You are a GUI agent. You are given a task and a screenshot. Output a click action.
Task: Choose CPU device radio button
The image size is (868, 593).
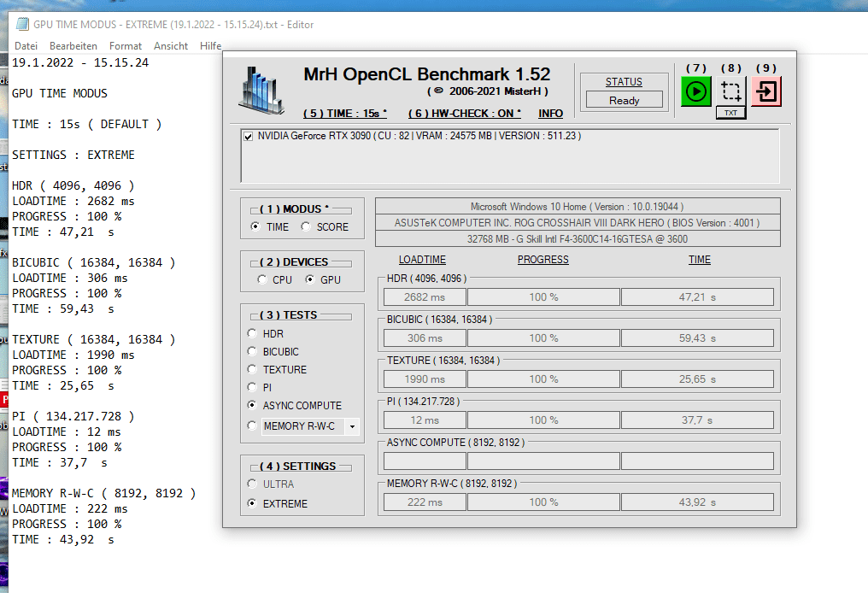261,279
